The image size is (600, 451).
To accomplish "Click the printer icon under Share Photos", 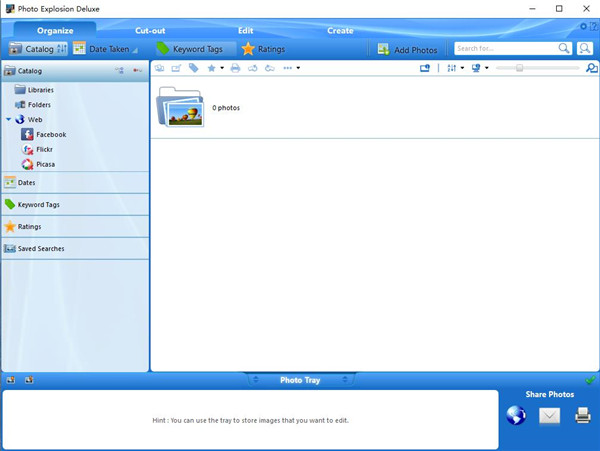I will point(582,415).
